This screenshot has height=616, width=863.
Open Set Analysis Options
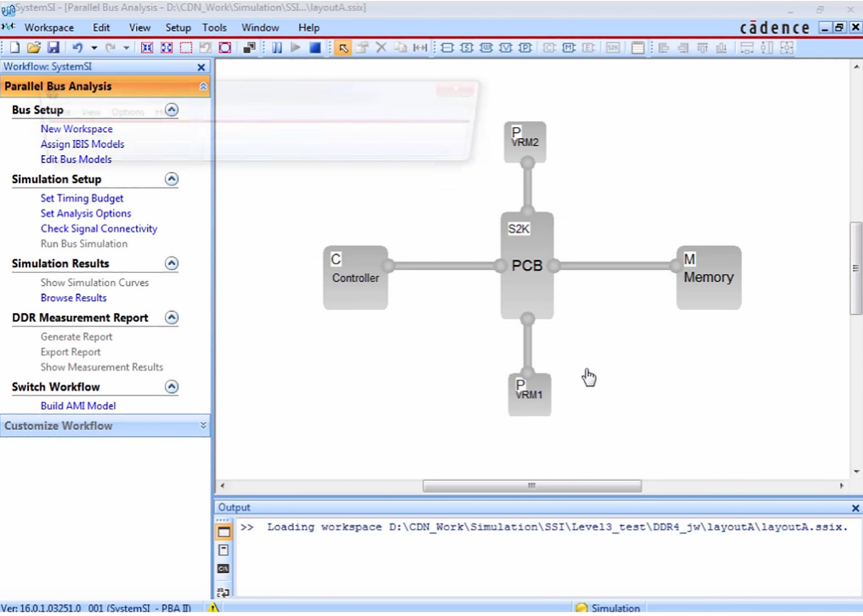tap(86, 213)
